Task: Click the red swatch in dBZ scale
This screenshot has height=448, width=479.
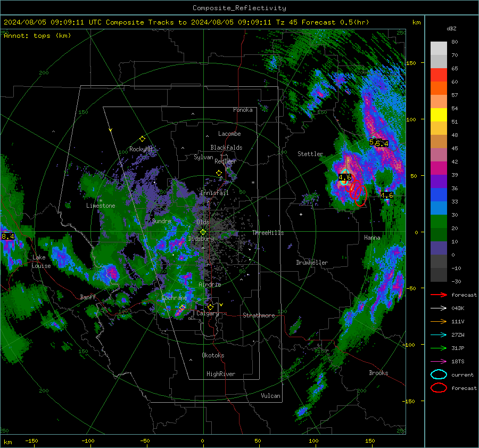Action: [x=439, y=75]
